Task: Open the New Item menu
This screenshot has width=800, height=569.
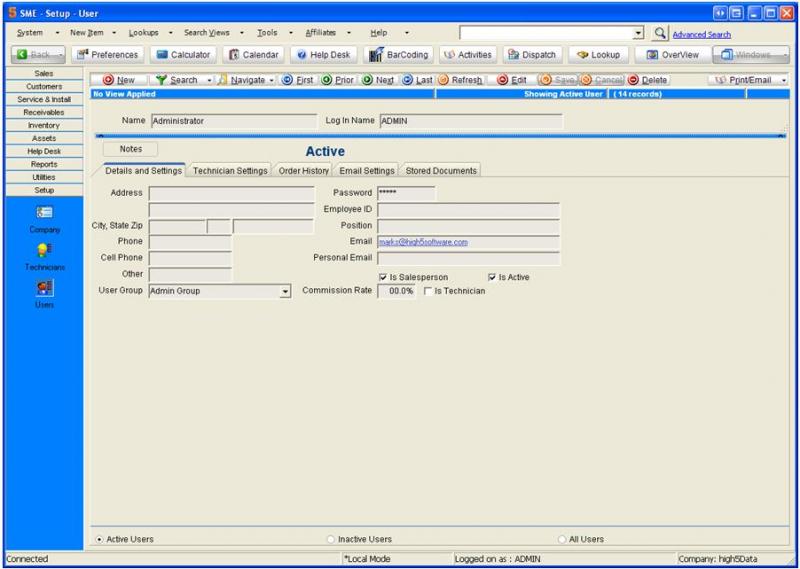Action: (x=87, y=33)
